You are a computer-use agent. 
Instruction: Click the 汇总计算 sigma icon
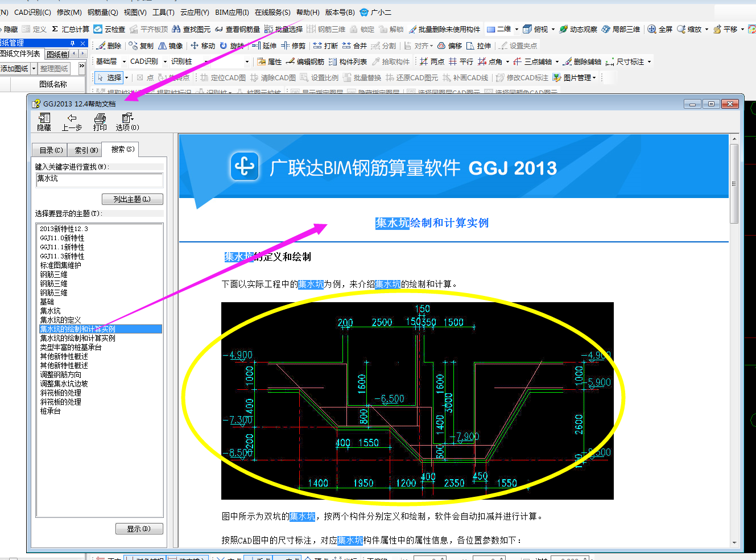pyautogui.click(x=55, y=29)
